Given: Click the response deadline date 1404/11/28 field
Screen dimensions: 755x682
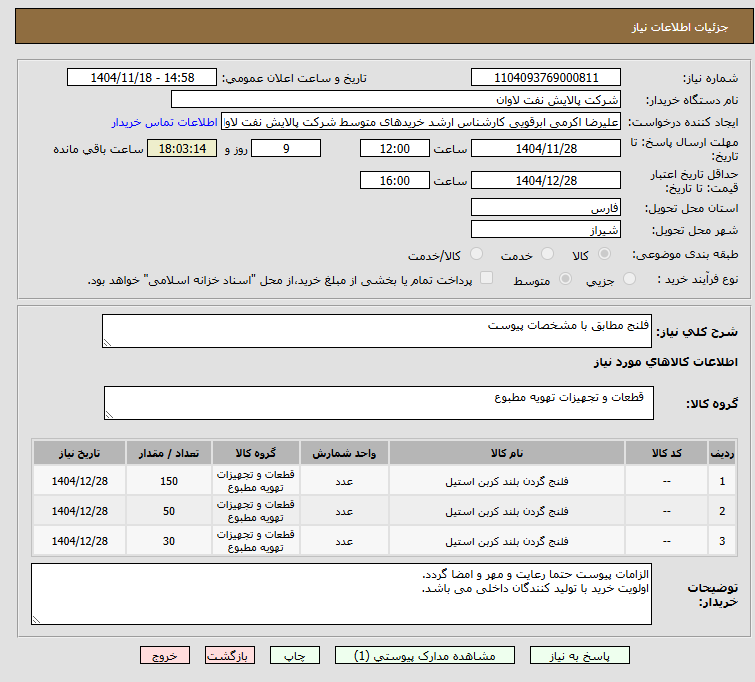Looking at the screenshot, I should (546, 148).
